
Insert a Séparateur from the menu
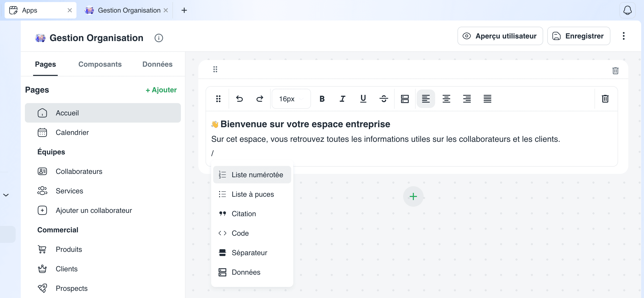click(252, 253)
